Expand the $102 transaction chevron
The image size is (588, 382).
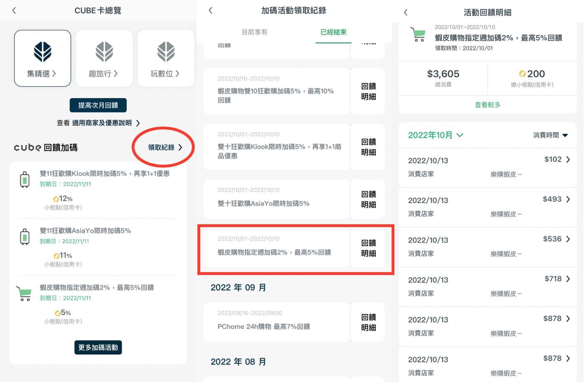point(568,159)
